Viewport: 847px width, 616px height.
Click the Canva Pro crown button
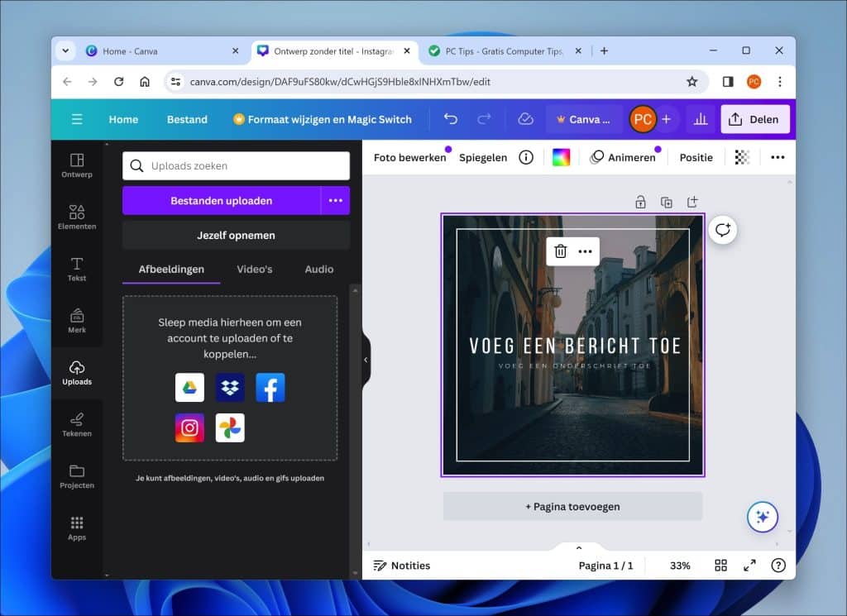[x=584, y=119]
